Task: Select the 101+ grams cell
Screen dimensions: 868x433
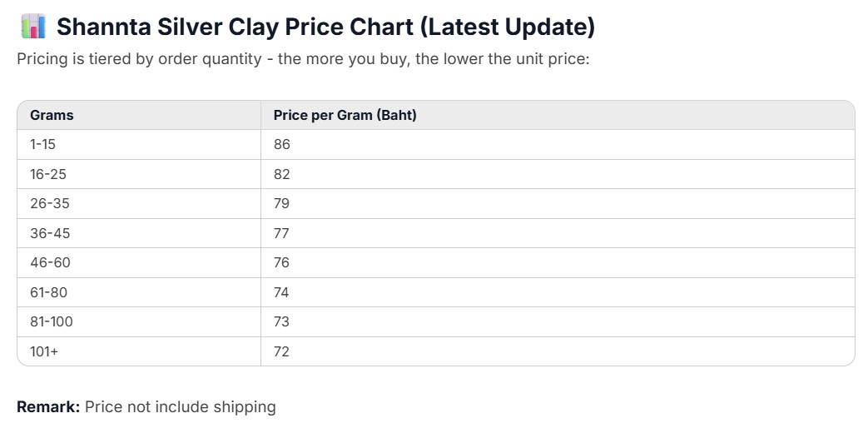Action: (44, 351)
